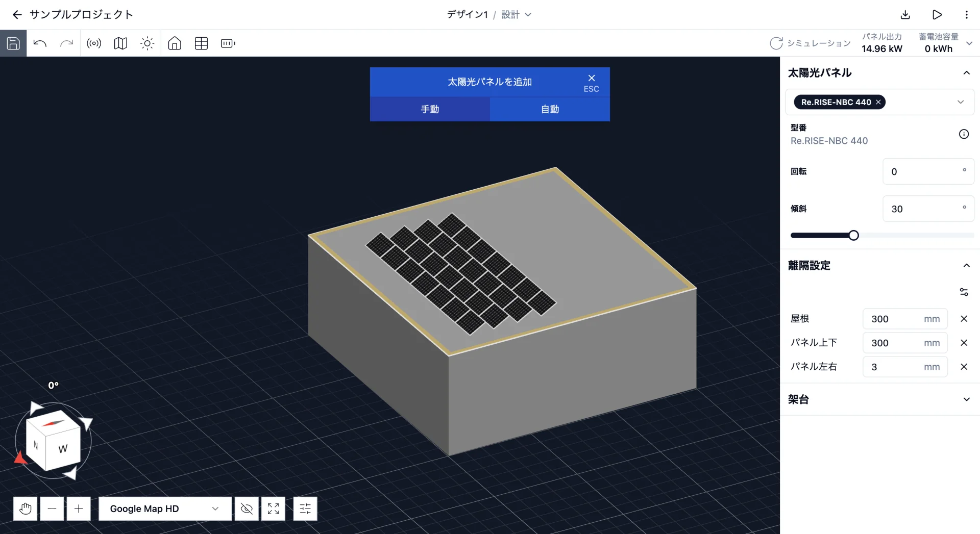The width and height of the screenshot is (980, 534).
Task: Open the Google Map HD dropdown
Action: pyautogui.click(x=165, y=508)
